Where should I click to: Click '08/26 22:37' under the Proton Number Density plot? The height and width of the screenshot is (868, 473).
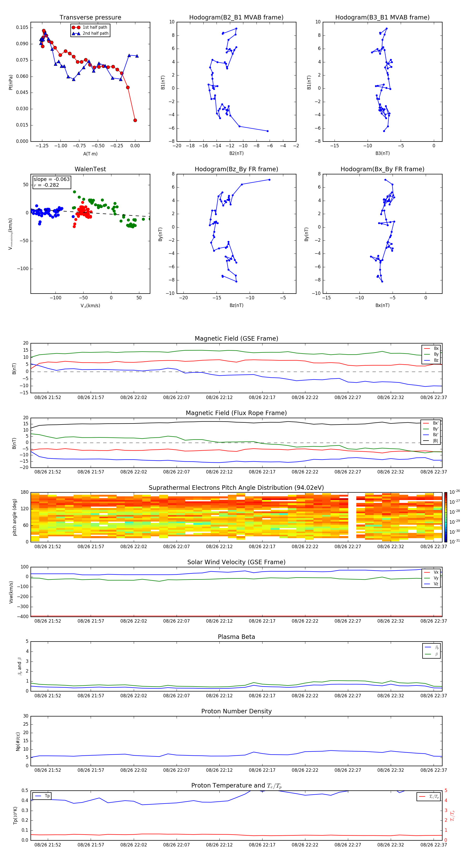[434, 770]
